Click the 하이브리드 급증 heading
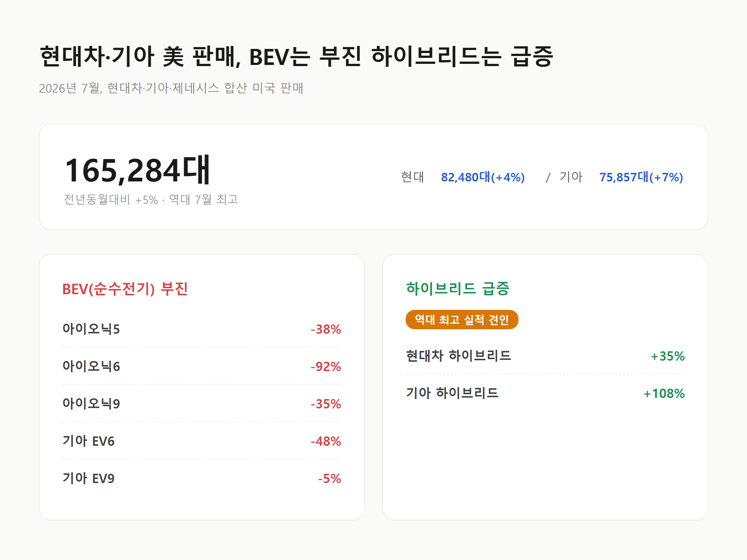The height and width of the screenshot is (560, 747). pyautogui.click(x=458, y=289)
